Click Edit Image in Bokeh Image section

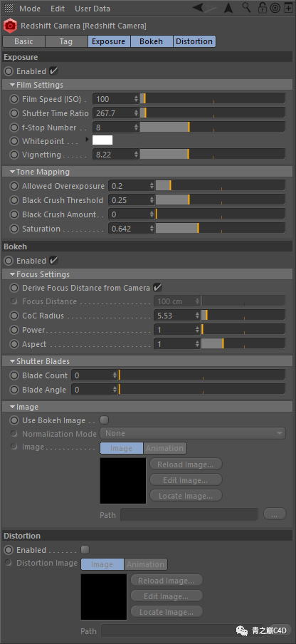coord(186,480)
